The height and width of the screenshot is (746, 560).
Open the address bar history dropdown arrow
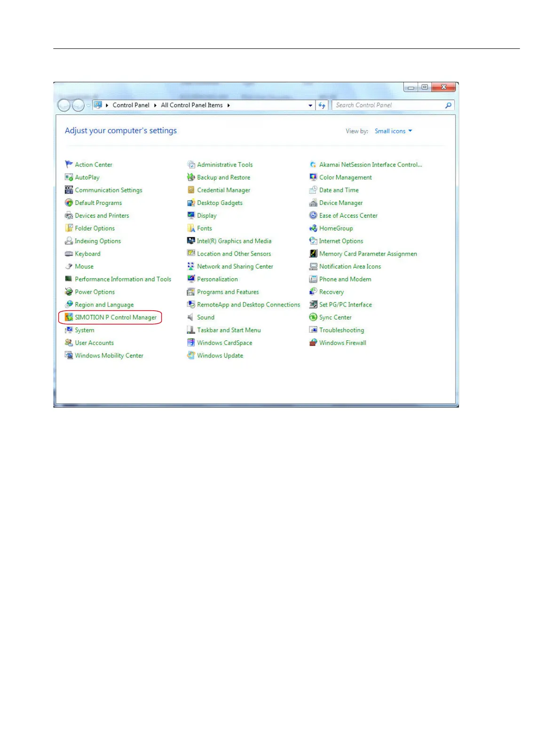coord(310,105)
